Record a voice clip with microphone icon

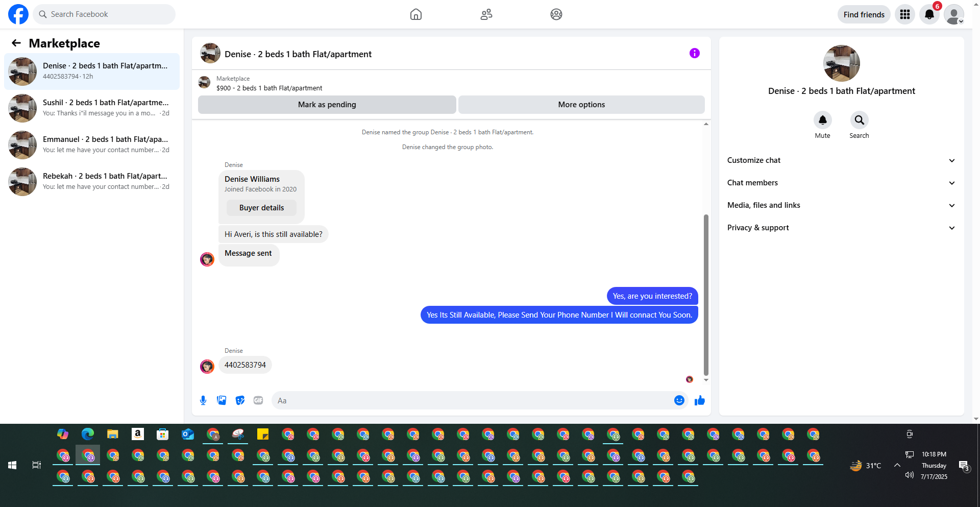203,401
